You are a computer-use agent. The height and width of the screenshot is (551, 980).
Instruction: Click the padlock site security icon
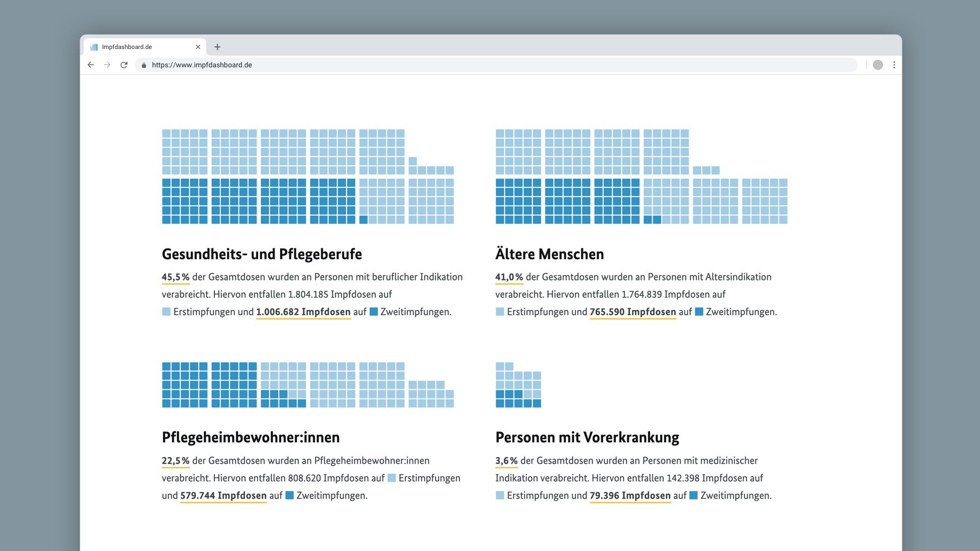pyautogui.click(x=144, y=65)
